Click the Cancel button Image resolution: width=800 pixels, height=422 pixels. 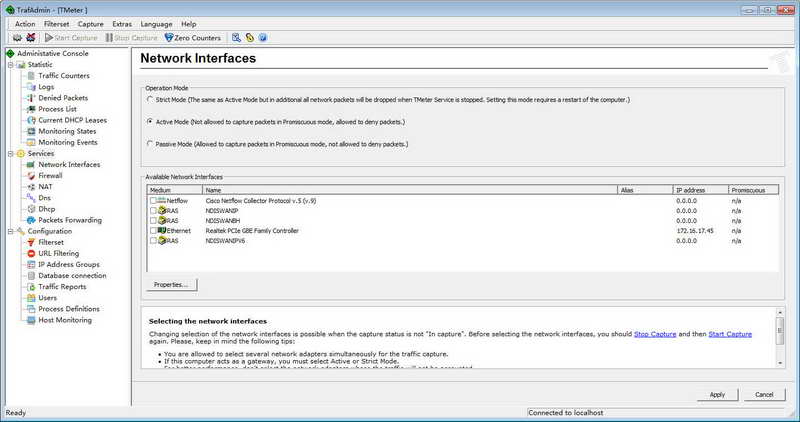point(764,394)
